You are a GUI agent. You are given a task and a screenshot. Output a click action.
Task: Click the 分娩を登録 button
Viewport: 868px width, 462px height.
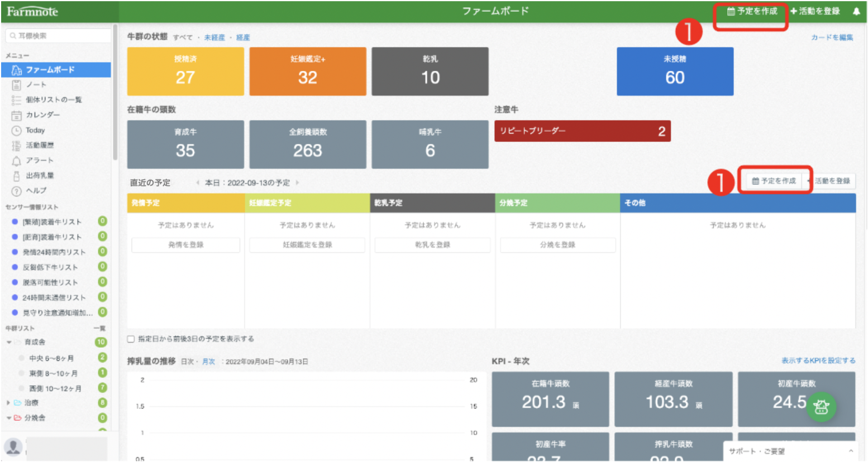[x=557, y=245]
